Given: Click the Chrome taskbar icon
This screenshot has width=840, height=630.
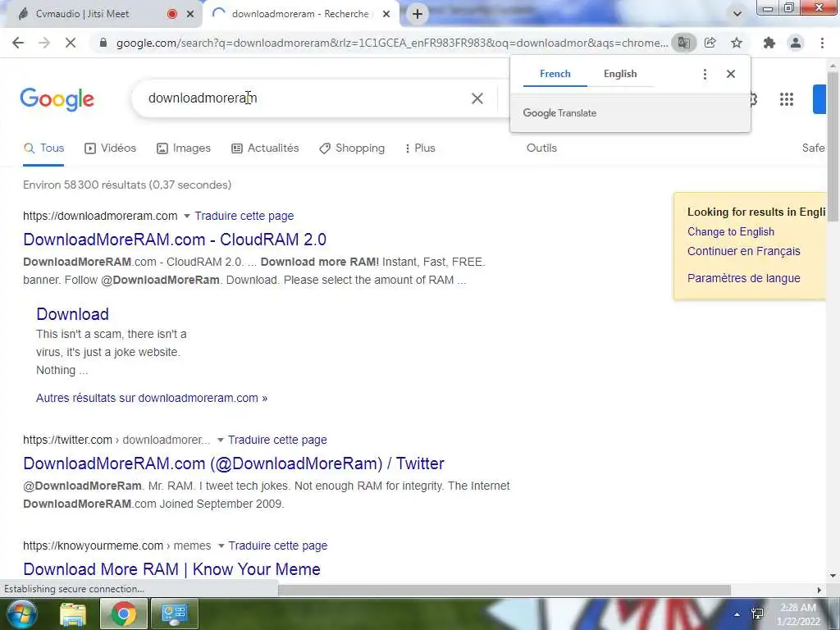Looking at the screenshot, I should pyautogui.click(x=123, y=614).
